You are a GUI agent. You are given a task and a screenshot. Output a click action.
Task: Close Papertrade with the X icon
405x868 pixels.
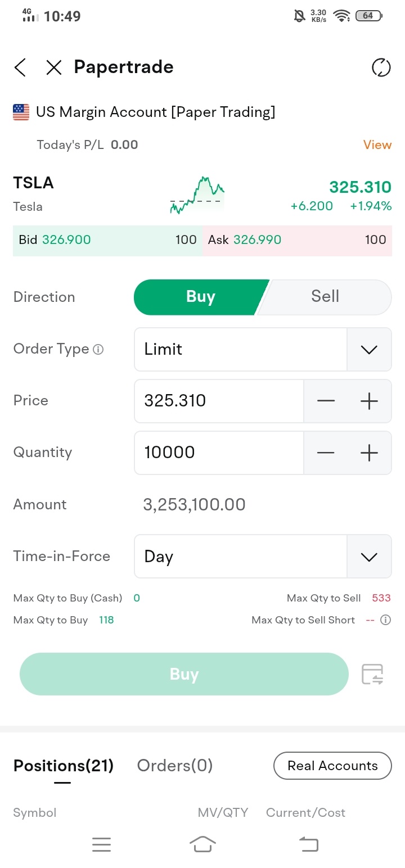[53, 67]
